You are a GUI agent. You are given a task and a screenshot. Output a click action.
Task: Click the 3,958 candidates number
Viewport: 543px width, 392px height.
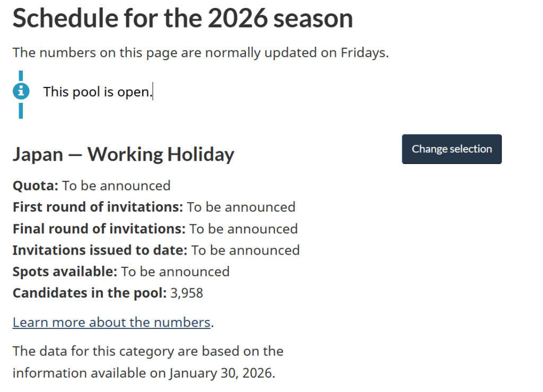click(187, 293)
